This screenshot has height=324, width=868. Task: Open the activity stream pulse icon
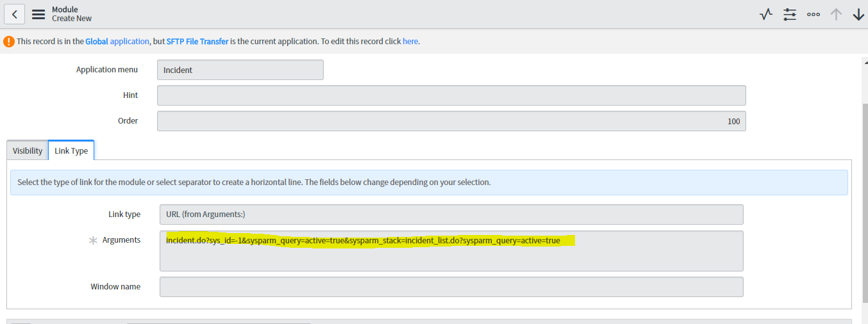[x=766, y=14]
